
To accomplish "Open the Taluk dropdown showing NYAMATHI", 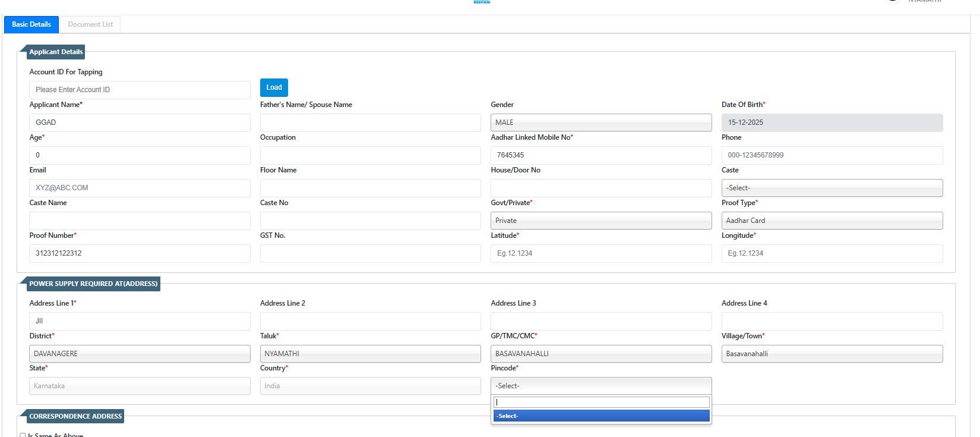I will click(370, 354).
